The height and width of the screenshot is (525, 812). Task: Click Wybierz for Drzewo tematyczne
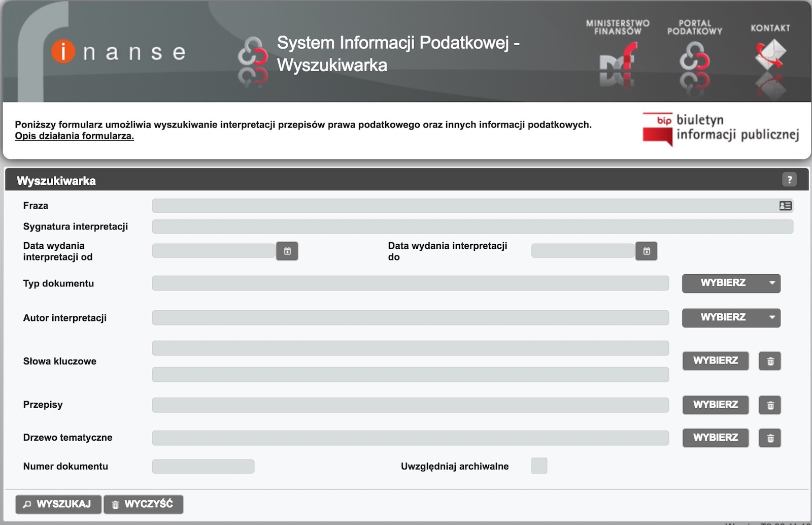(716, 438)
